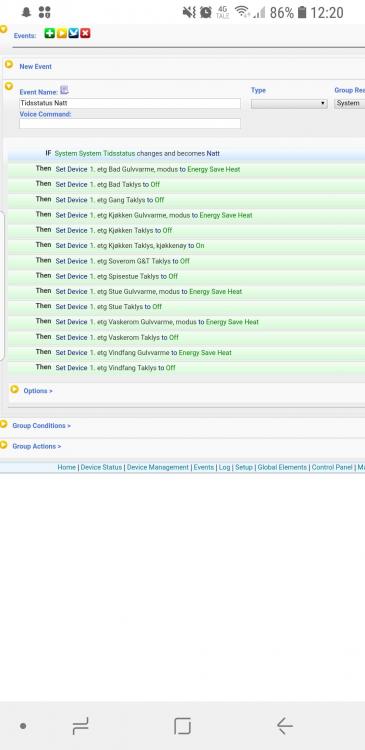Image resolution: width=365 pixels, height=750 pixels.
Task: Select the Bad Gulvvarme Energy Save Heat action
Action: tap(186, 169)
